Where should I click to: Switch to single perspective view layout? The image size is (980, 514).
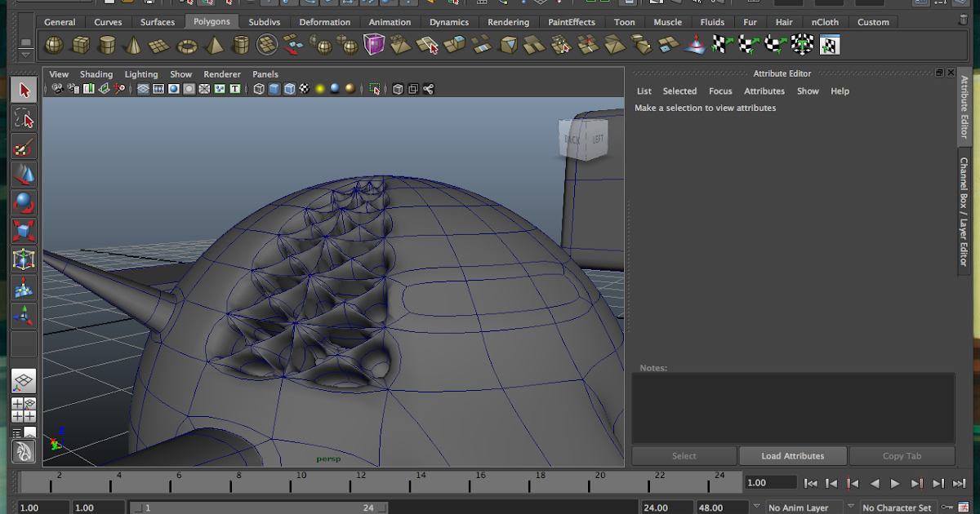pos(24,380)
